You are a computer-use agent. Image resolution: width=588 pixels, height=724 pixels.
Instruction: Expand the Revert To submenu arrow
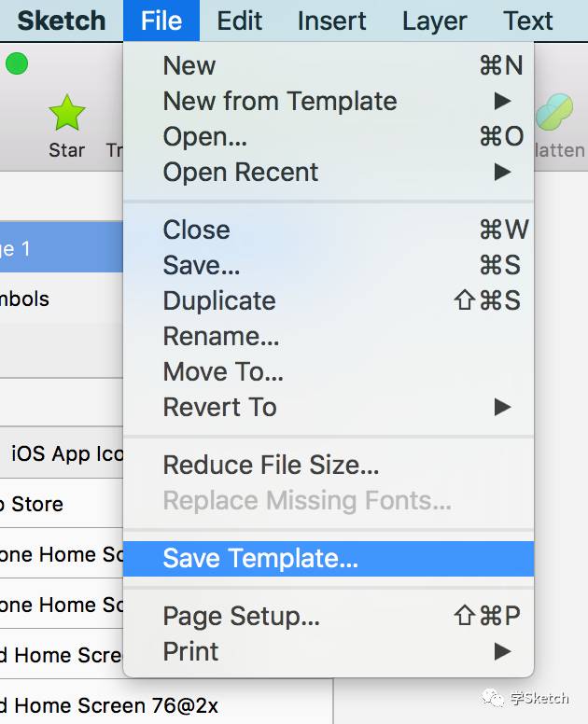pos(502,407)
